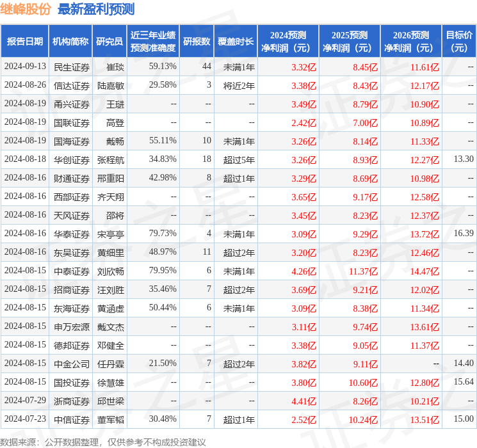Click the 覆盖时长 column header

click(x=236, y=41)
